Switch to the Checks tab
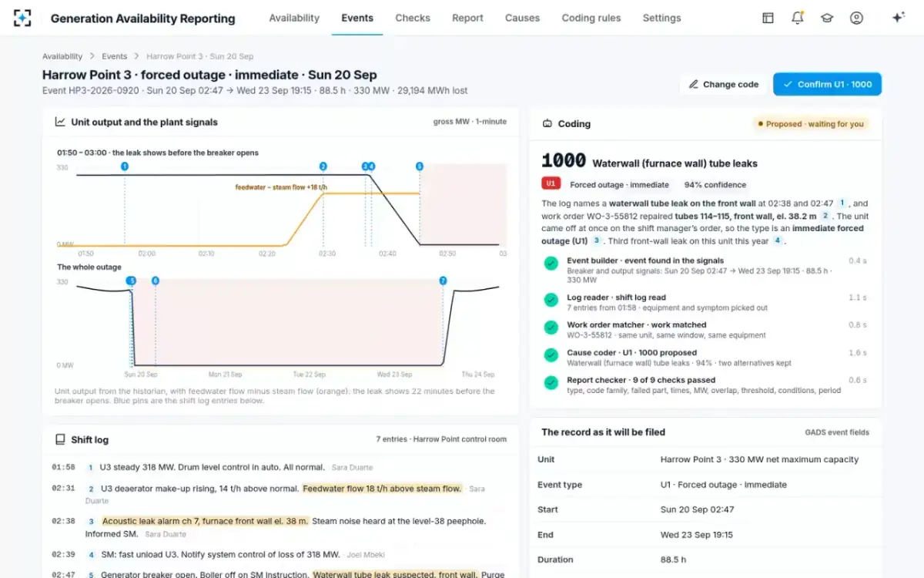This screenshot has height=578, width=924. [x=413, y=18]
